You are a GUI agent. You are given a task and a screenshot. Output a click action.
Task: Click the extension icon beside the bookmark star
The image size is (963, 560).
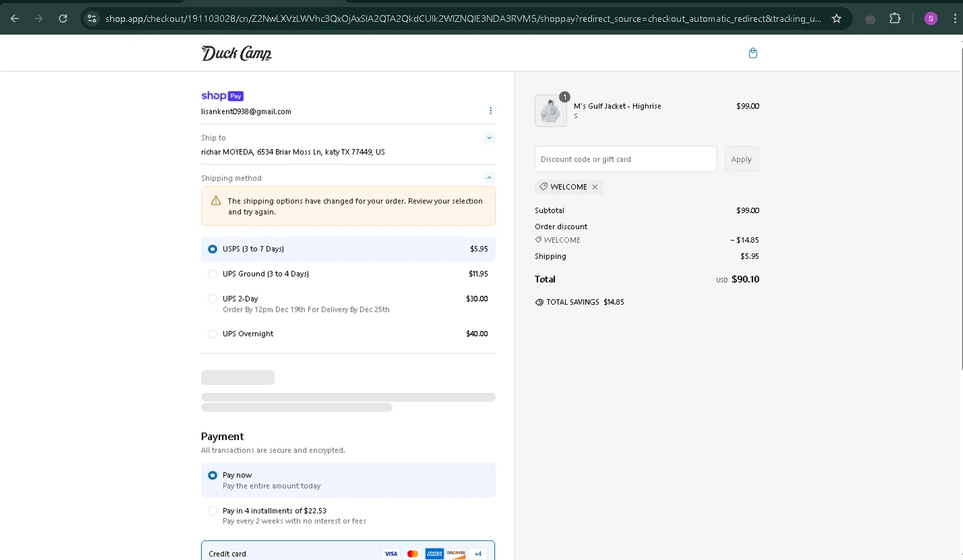pyautogui.click(x=870, y=19)
